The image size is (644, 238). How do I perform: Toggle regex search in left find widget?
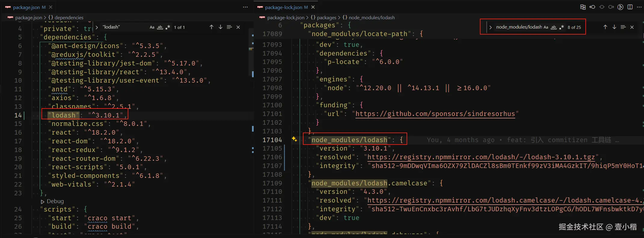(x=168, y=27)
